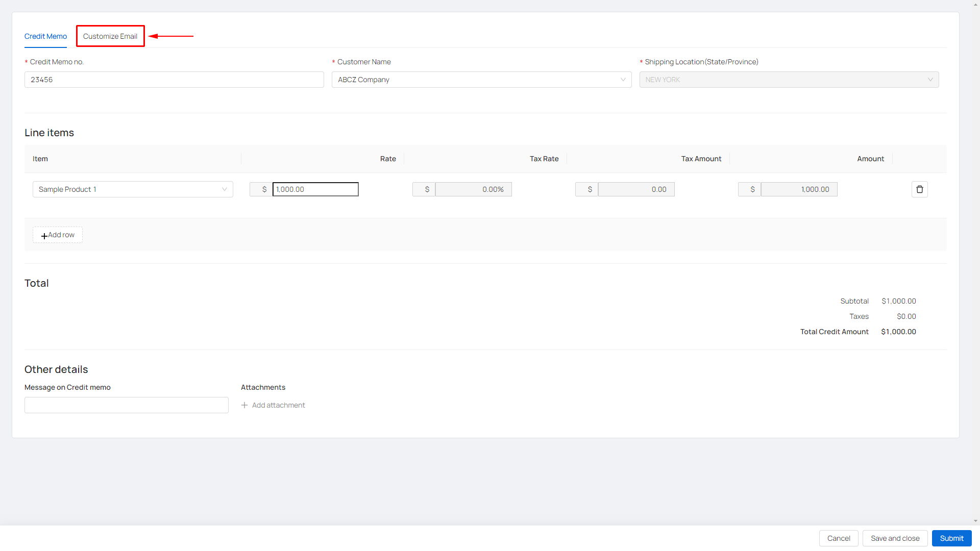Switch to the Customize Email tab
This screenshot has height=551, width=980.
[x=110, y=36]
